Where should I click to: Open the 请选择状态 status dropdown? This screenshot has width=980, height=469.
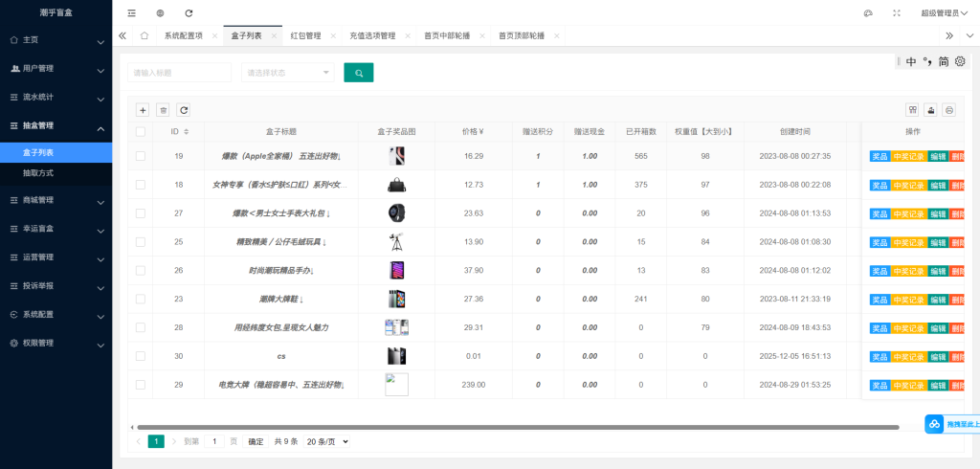click(289, 73)
